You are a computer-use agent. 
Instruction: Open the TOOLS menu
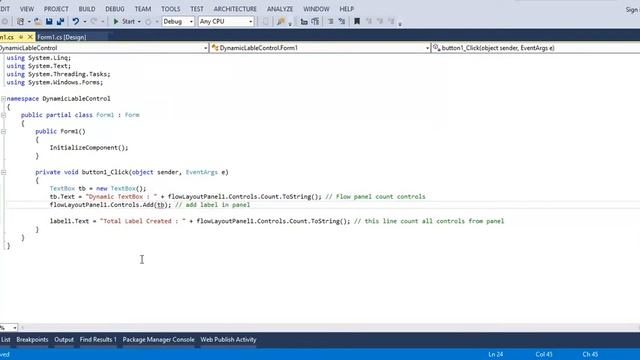pos(171,9)
